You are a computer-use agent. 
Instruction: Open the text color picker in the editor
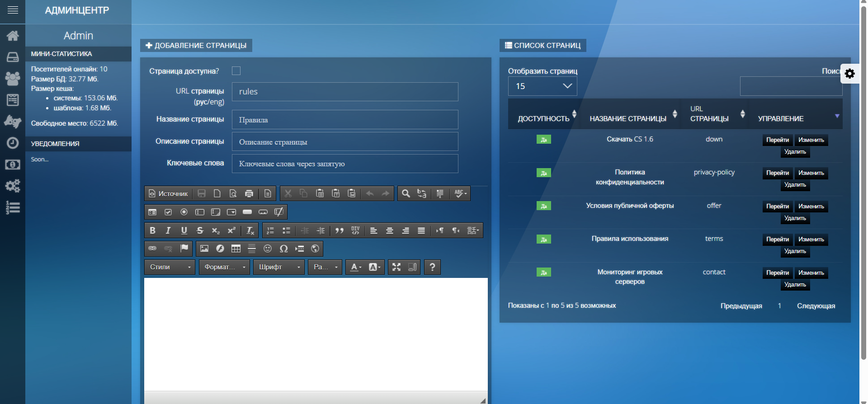(x=356, y=267)
